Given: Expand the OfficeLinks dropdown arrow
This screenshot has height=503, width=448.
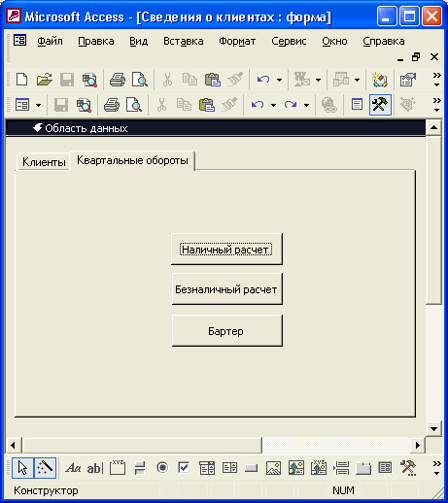Looking at the screenshot, I should click(x=318, y=80).
